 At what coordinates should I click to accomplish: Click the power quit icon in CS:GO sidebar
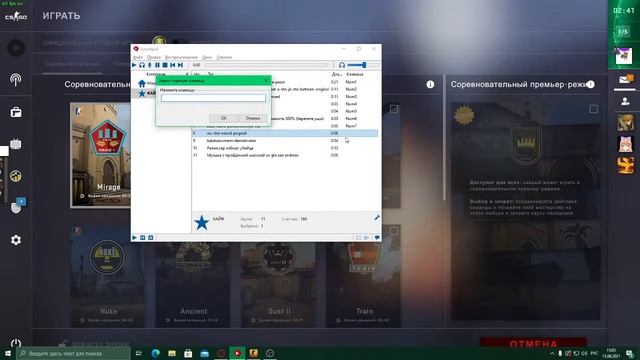16,343
